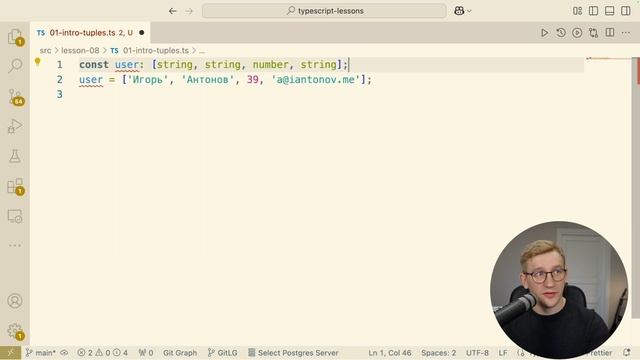Image resolution: width=640 pixels, height=360 pixels.
Task: Select the 01-intro-tuples.ts editor tab
Action: (x=90, y=33)
